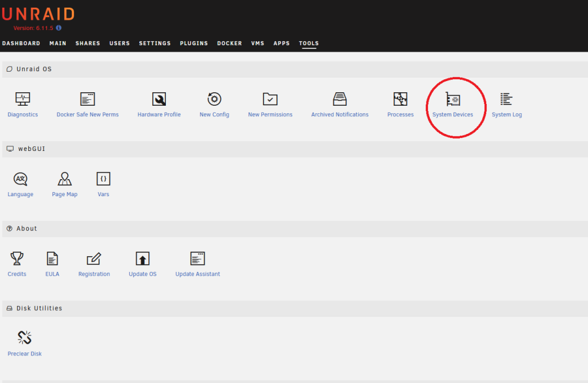588x383 pixels.
Task: Open the Plugins tab
Action: (194, 43)
